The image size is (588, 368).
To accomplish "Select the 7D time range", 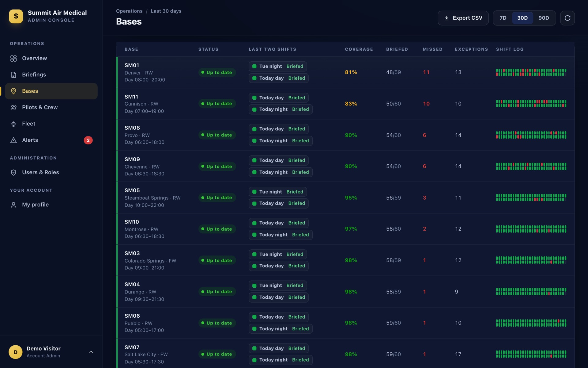I will pyautogui.click(x=503, y=18).
